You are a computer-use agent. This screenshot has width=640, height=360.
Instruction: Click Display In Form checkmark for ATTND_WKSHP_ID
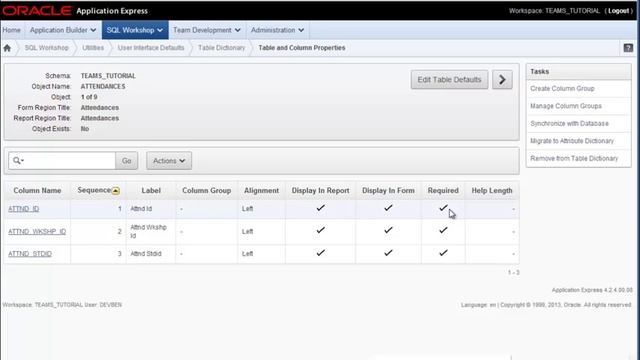pyautogui.click(x=388, y=231)
